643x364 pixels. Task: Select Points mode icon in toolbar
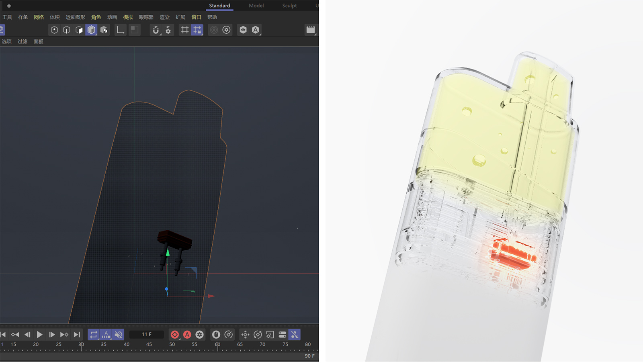(54, 30)
